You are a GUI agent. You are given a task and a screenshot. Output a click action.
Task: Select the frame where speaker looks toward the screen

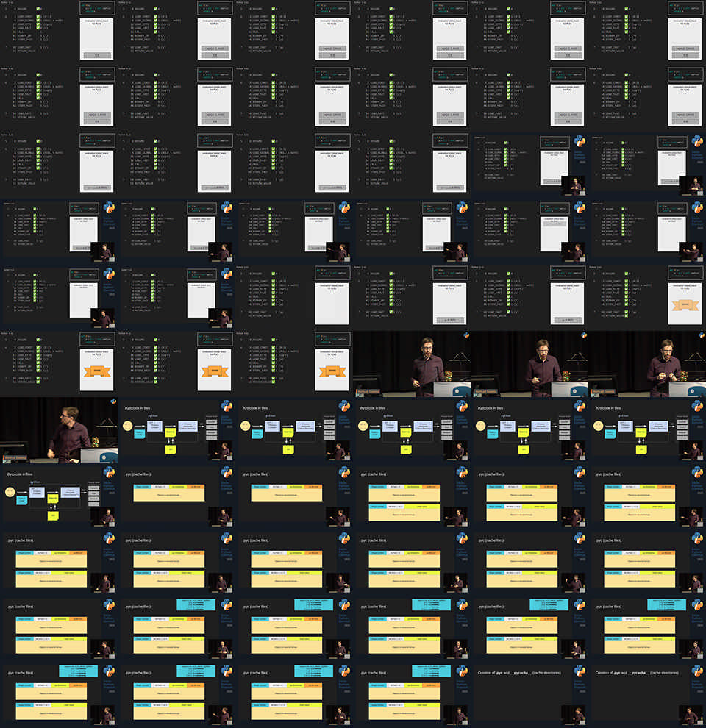click(x=59, y=430)
